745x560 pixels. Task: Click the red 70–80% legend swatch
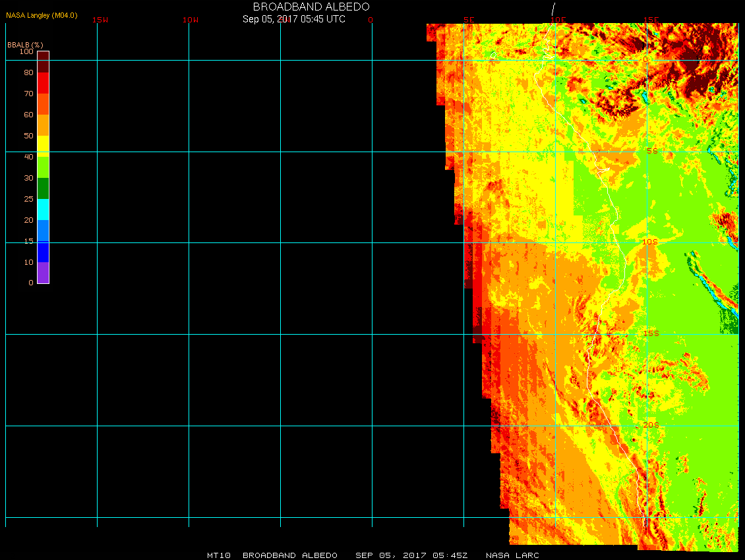coord(43,83)
